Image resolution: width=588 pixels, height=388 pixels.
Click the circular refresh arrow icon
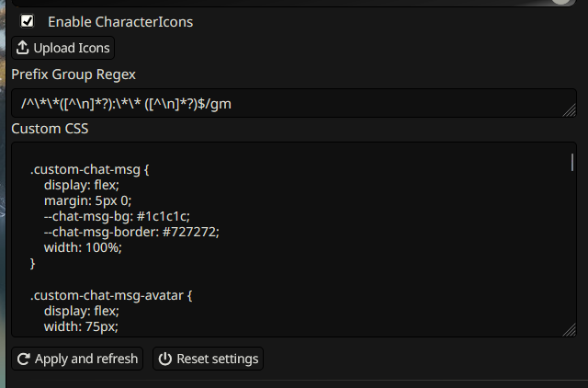click(24, 359)
